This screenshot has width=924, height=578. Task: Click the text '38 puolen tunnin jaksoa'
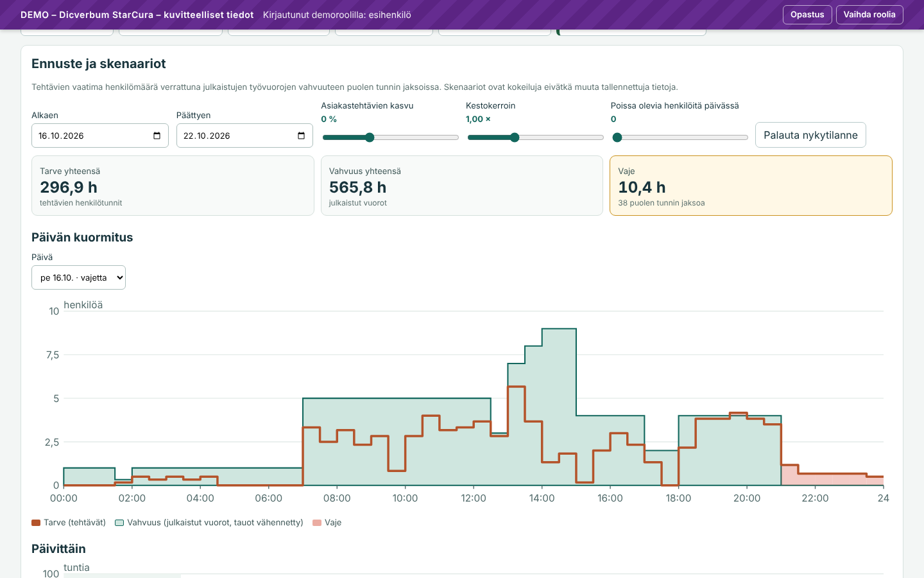pos(662,203)
